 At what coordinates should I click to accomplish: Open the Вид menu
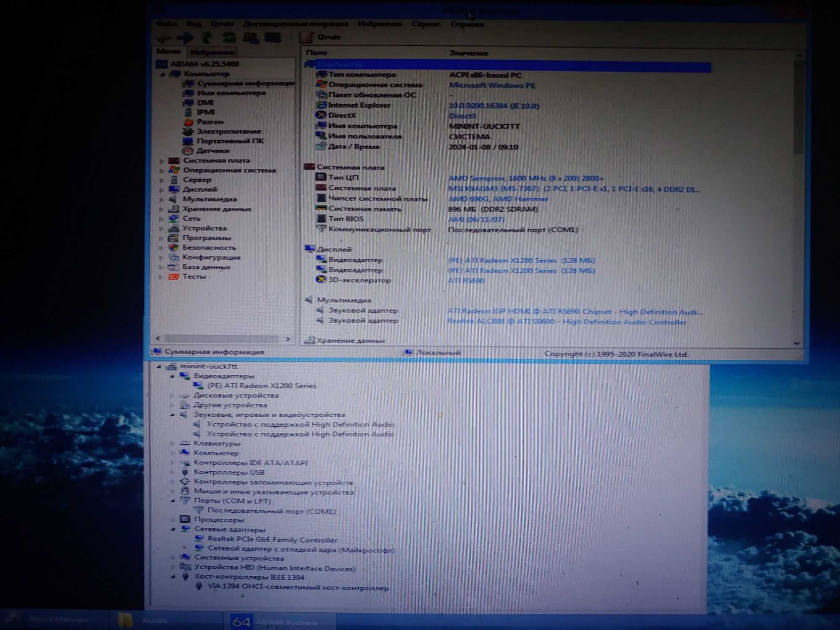point(194,24)
